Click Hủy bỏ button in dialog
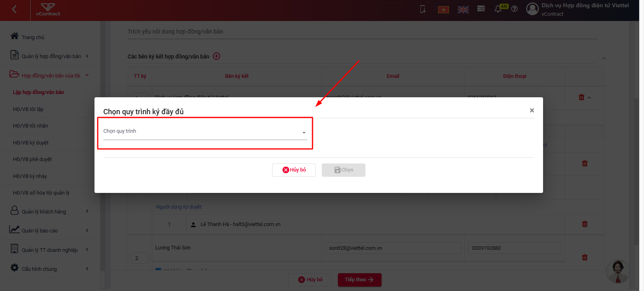 coord(294,170)
